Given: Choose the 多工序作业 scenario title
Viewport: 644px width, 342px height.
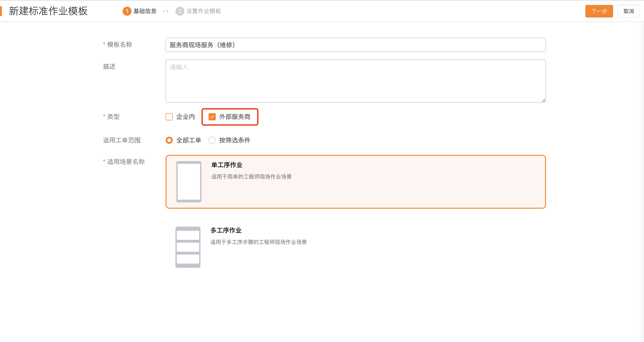Looking at the screenshot, I should coord(226,230).
